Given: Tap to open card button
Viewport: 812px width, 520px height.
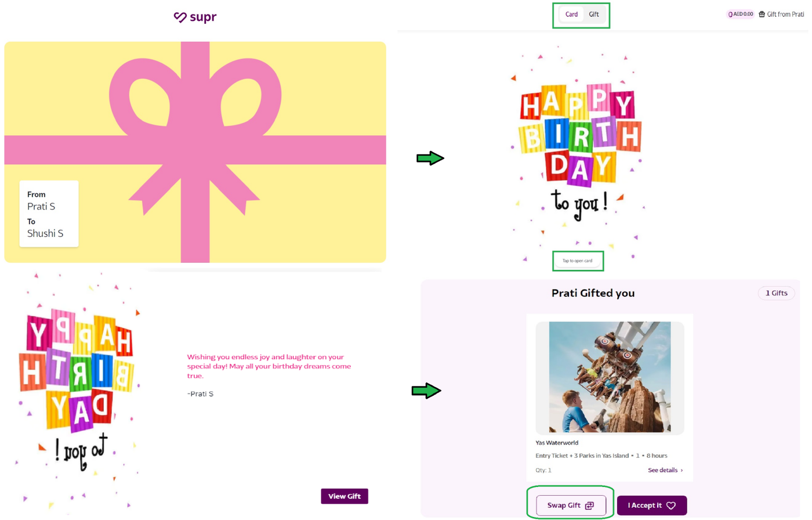Looking at the screenshot, I should click(578, 261).
